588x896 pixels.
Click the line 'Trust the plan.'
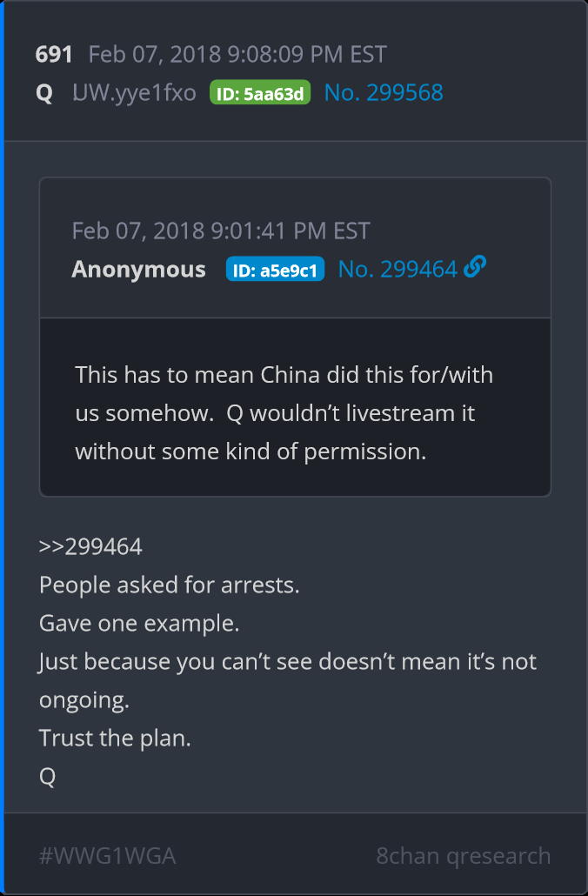click(x=115, y=739)
